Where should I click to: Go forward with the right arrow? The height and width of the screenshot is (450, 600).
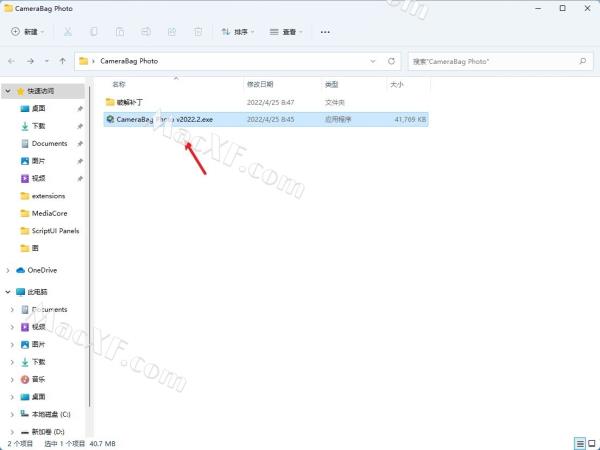(x=30, y=61)
